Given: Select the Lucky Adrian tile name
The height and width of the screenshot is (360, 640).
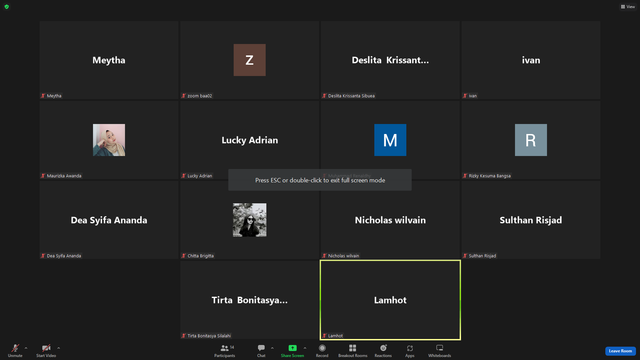Looking at the screenshot, I should tap(249, 140).
